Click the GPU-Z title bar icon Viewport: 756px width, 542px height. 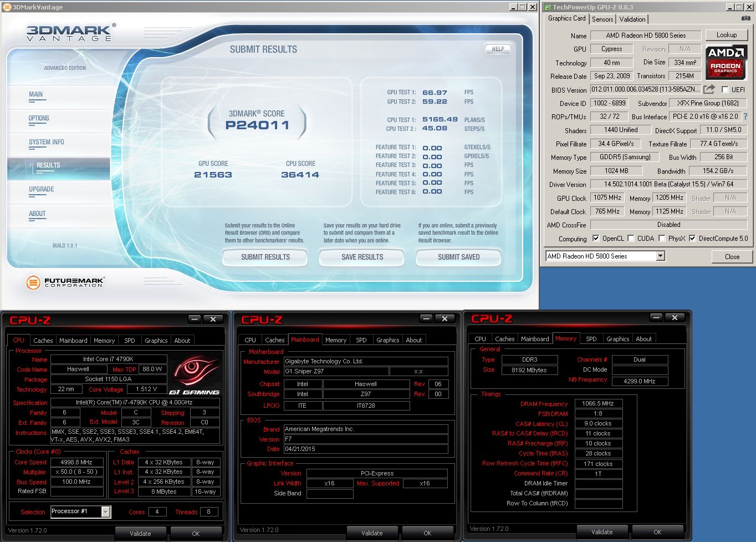547,7
